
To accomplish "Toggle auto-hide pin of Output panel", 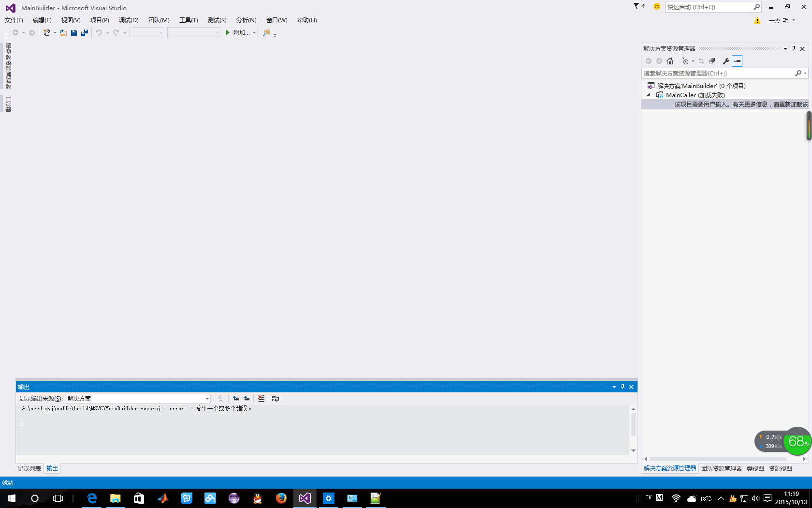I will point(623,387).
